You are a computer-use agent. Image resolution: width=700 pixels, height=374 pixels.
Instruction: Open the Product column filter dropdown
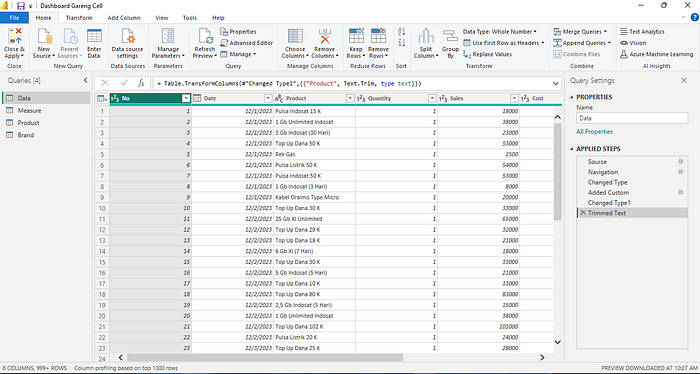pyautogui.click(x=350, y=98)
